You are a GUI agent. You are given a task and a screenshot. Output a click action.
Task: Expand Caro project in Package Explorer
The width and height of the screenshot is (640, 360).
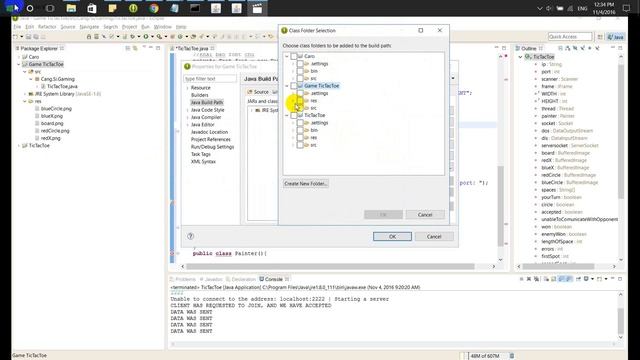(18, 57)
